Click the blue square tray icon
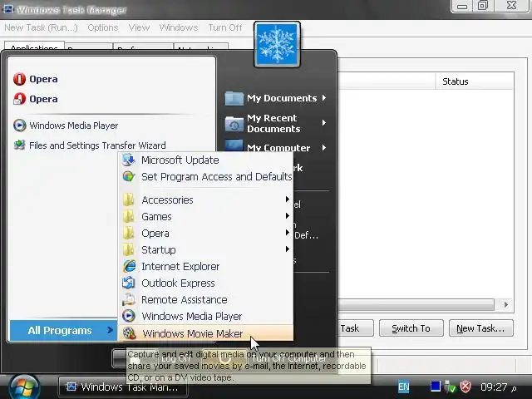The image size is (532, 399). coord(436,386)
